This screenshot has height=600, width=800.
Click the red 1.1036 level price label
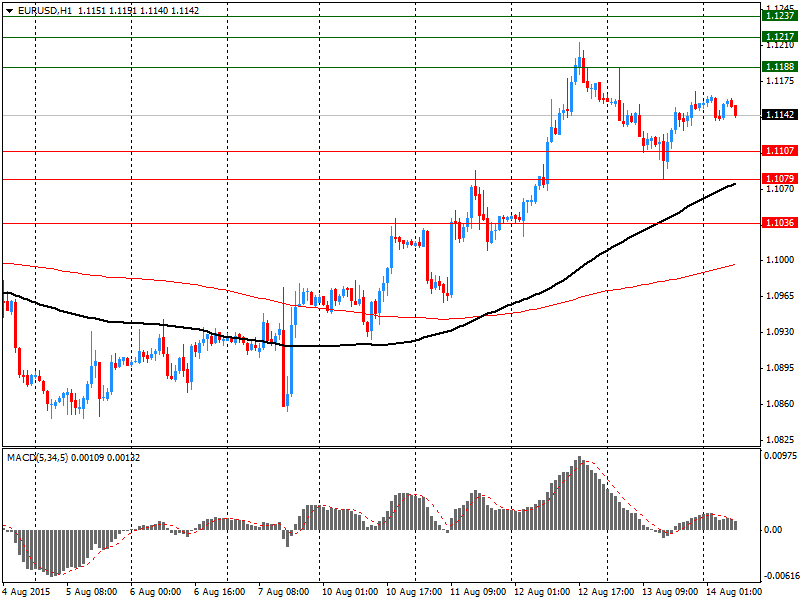780,222
